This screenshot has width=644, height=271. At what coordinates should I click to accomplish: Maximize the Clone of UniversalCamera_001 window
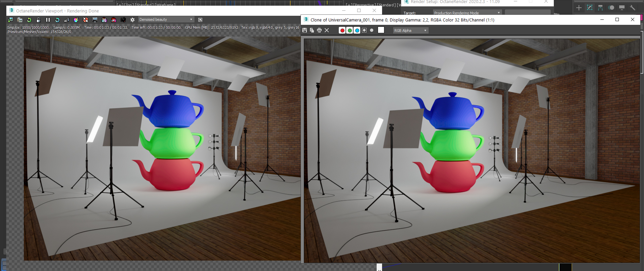(617, 19)
